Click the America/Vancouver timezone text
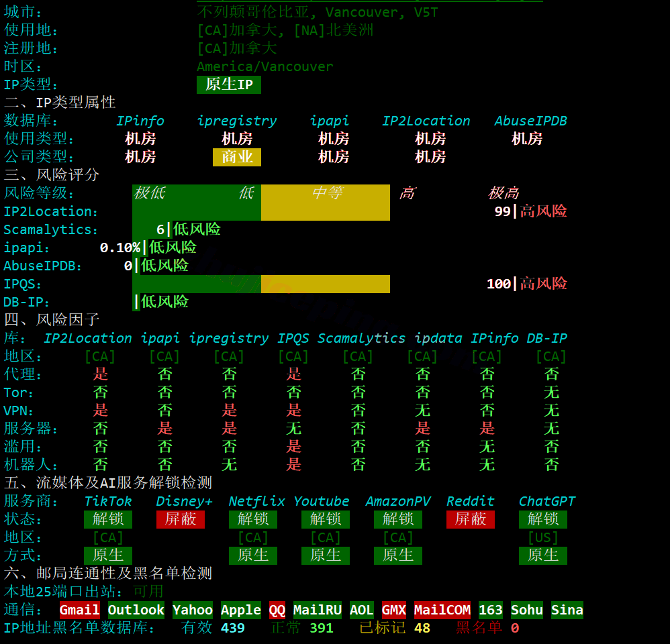670x644 pixels. pos(265,66)
